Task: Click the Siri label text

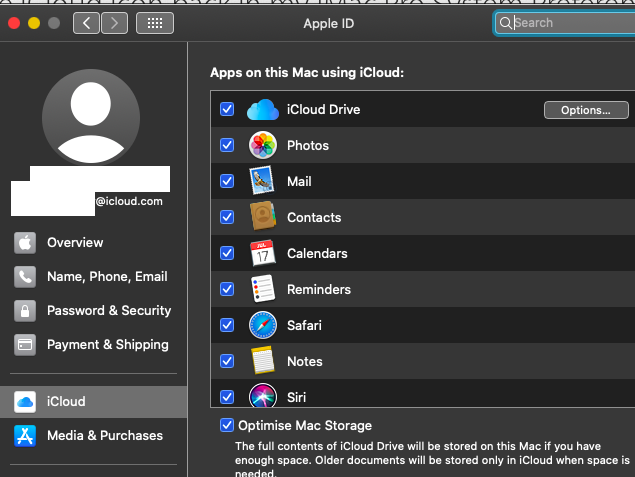Action: point(296,397)
